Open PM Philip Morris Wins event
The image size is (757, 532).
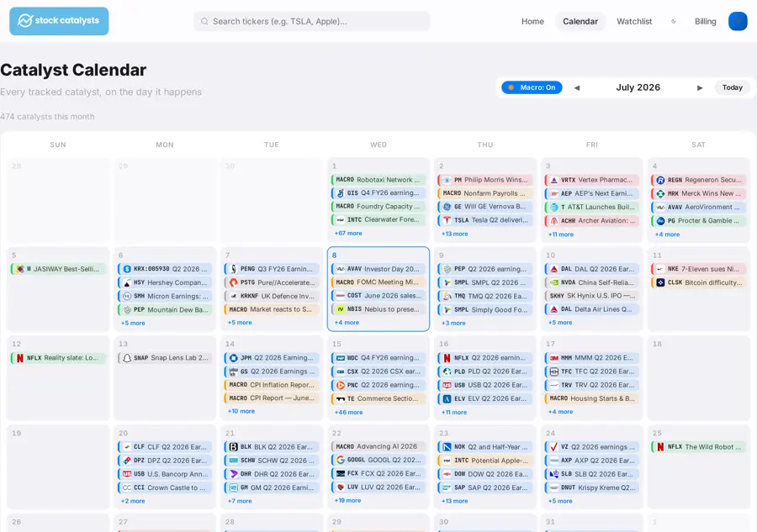pos(484,180)
